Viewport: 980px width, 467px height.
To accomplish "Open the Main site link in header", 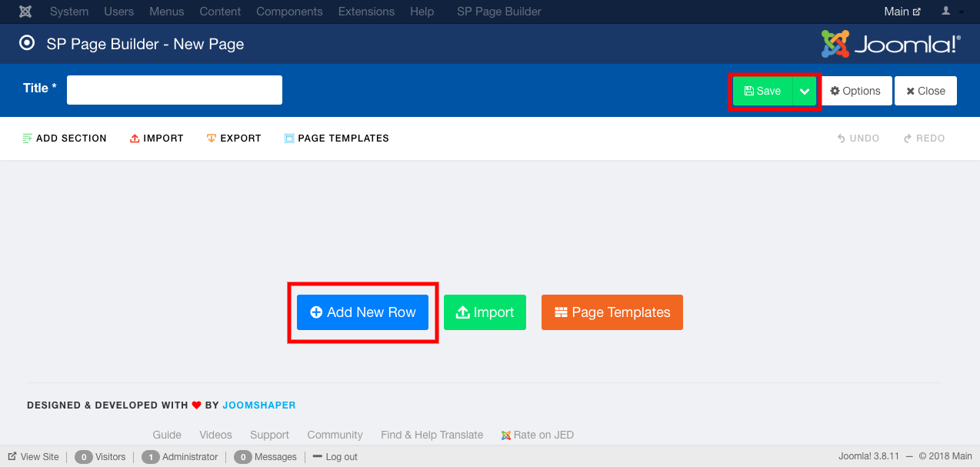I will coord(902,12).
